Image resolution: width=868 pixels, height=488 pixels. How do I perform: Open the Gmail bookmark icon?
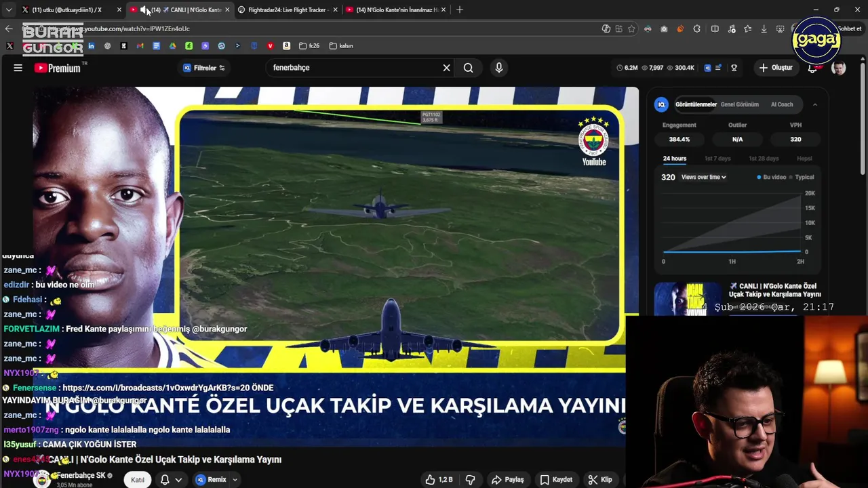140,46
